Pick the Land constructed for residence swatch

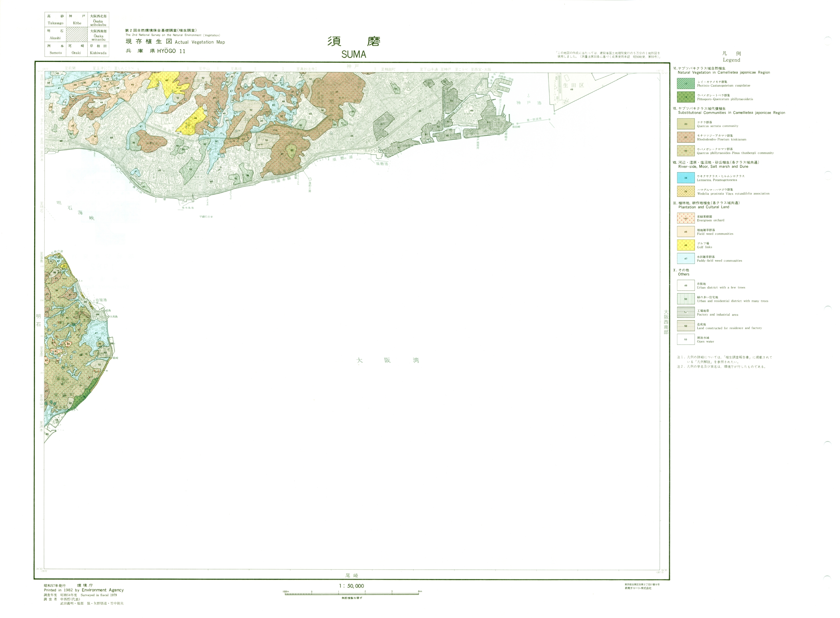[x=685, y=326]
